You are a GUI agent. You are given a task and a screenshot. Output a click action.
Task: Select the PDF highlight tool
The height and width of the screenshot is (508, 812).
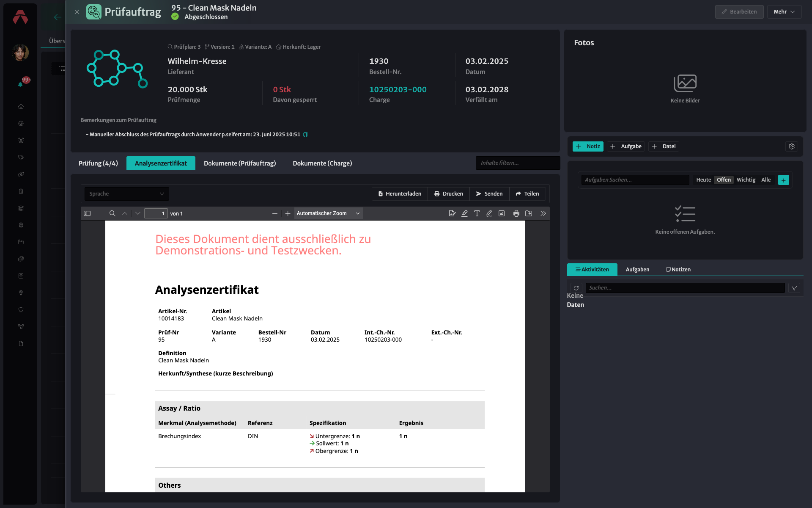point(464,213)
